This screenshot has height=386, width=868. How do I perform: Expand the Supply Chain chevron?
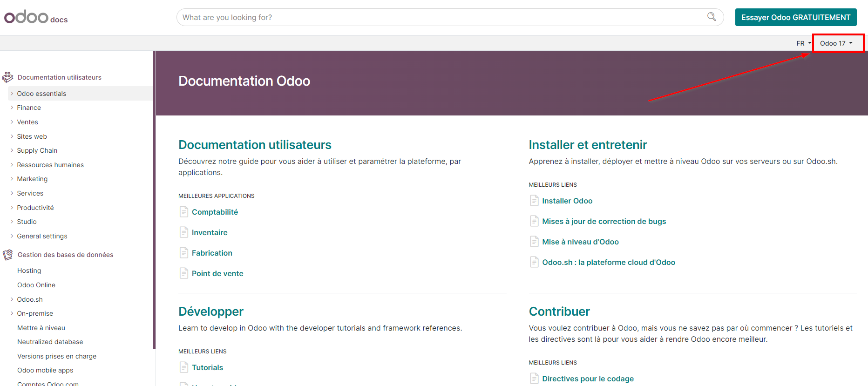coord(12,150)
